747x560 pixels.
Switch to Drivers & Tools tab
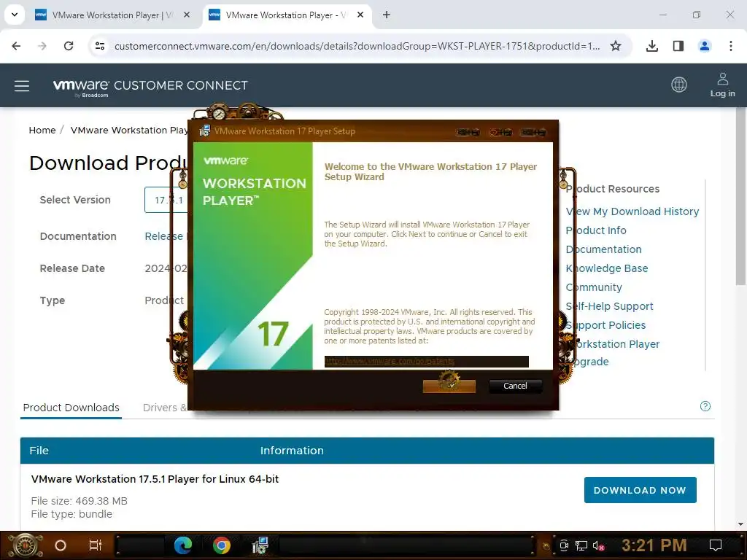(164, 408)
